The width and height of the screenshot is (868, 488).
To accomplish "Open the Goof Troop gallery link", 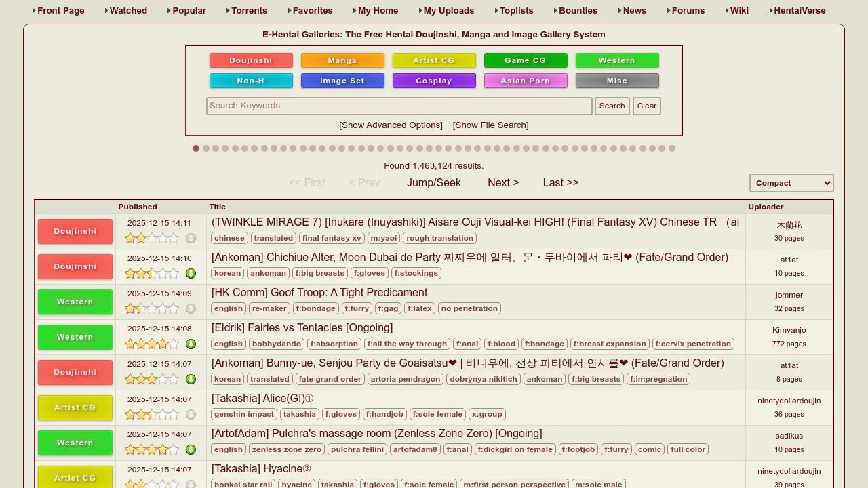I will click(319, 292).
